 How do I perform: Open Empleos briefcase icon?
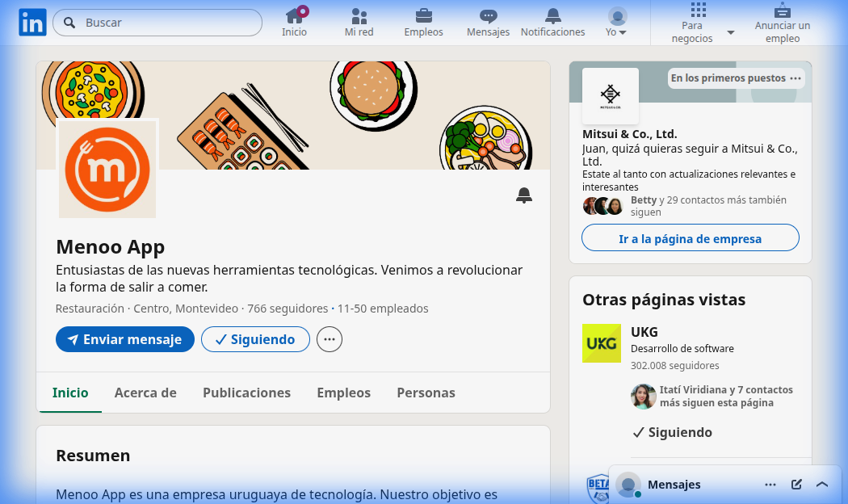(423, 15)
